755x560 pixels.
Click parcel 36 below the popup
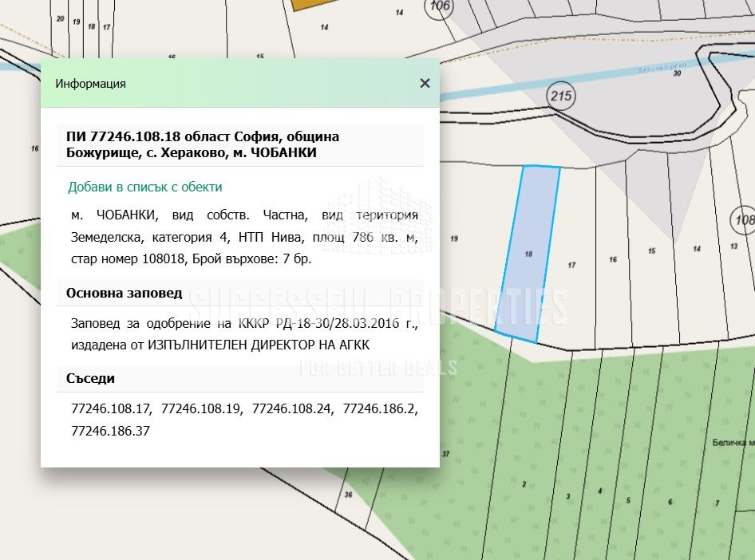click(x=348, y=495)
